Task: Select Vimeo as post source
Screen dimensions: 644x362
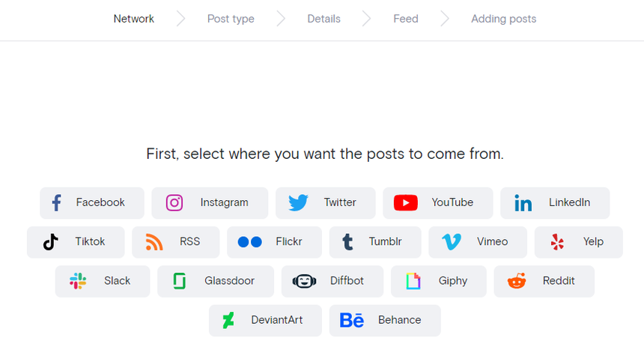Action: [x=478, y=242]
